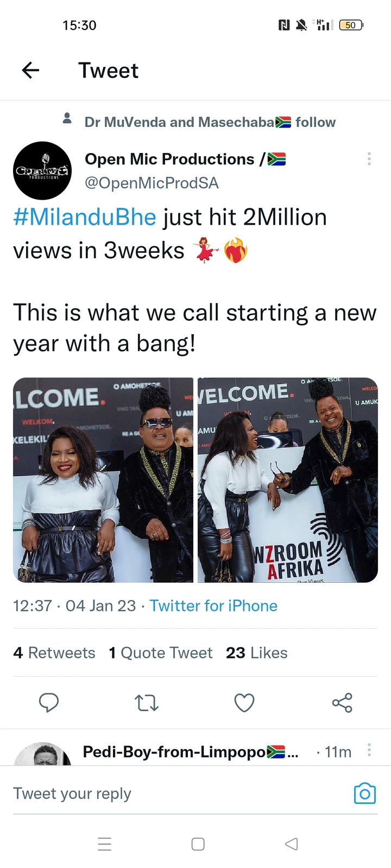The width and height of the screenshot is (391, 868).
Task: Tap Android home square button
Action: click(198, 844)
